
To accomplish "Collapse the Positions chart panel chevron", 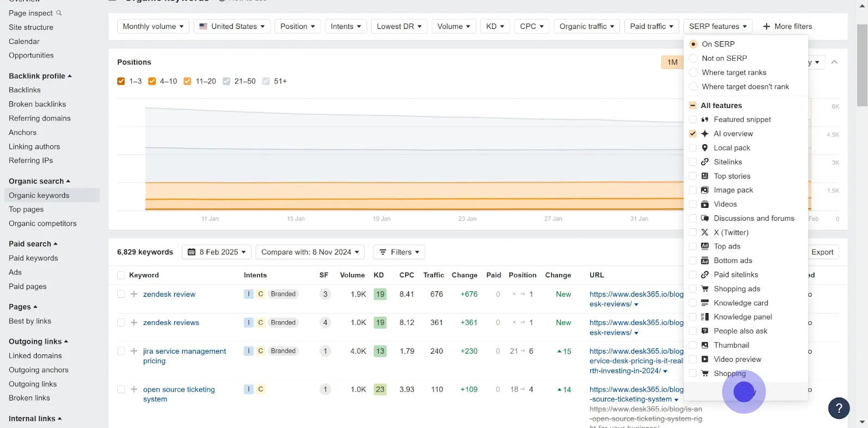I will 834,62.
